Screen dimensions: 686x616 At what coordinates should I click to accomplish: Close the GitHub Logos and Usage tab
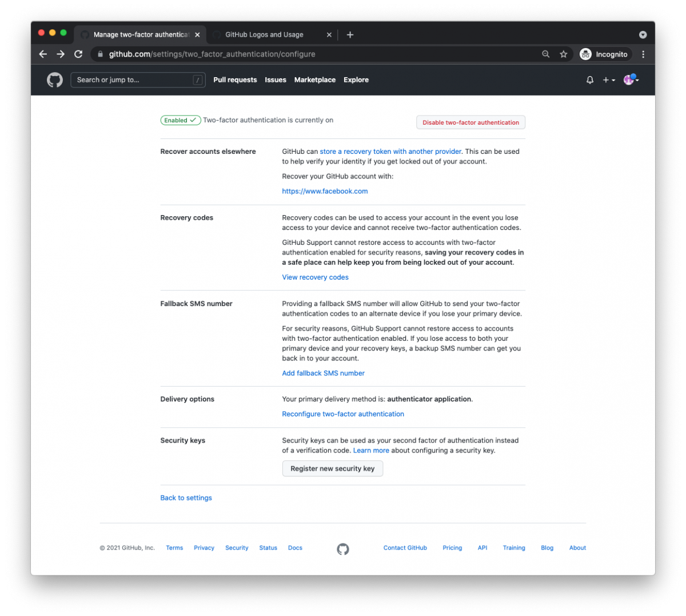click(x=329, y=35)
